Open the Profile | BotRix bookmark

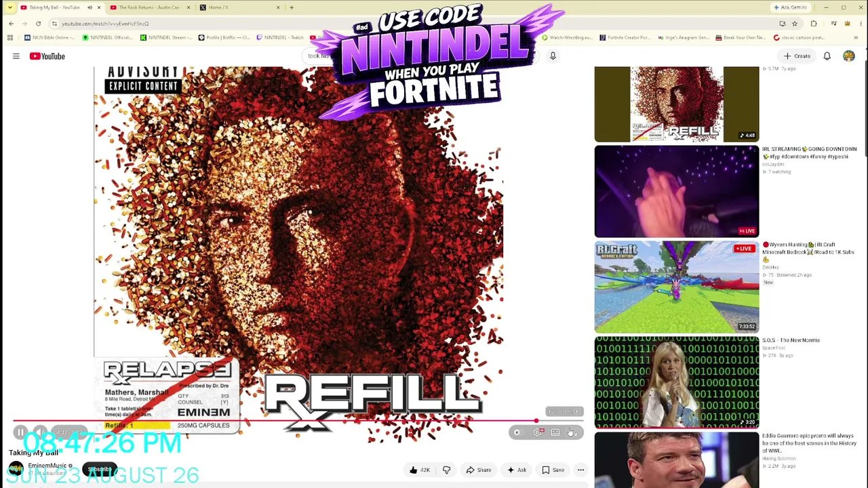225,38
